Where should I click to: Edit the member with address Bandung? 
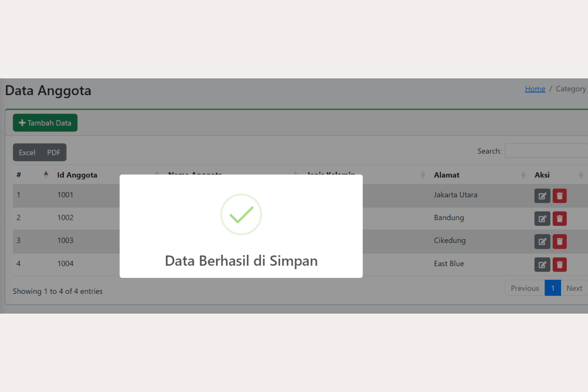point(542,219)
